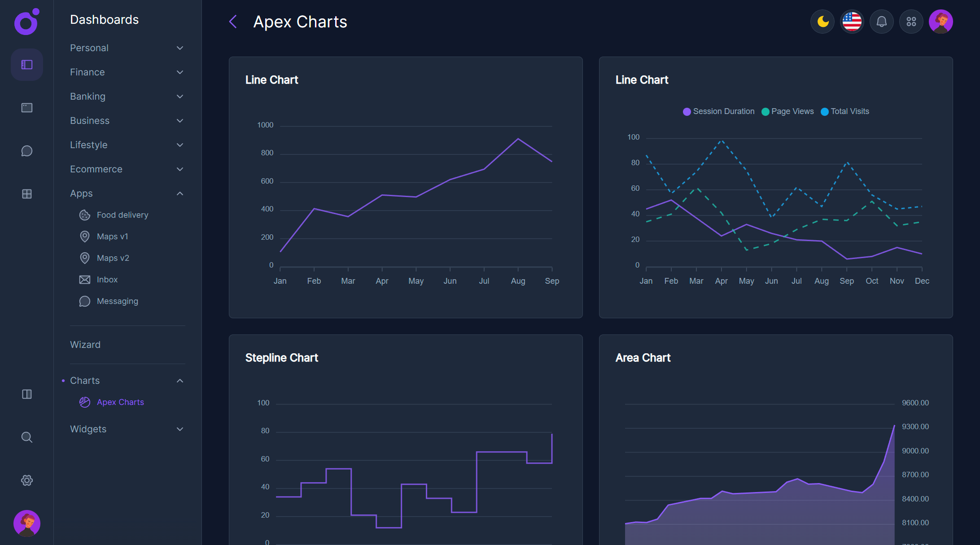Select Apex Charts in the sidebar

click(120, 402)
